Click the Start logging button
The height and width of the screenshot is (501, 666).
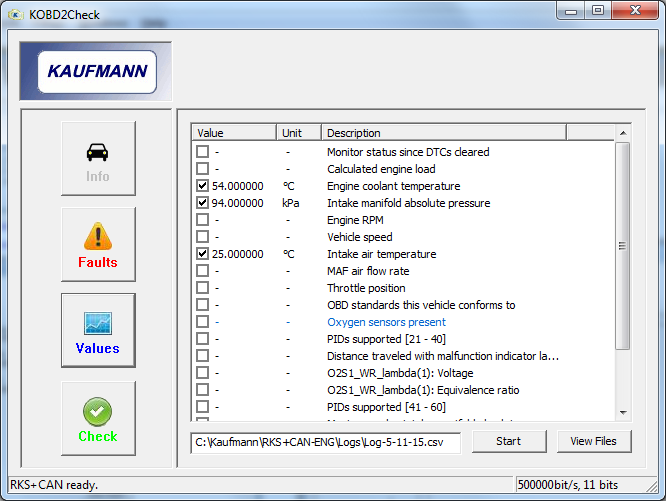coord(509,442)
